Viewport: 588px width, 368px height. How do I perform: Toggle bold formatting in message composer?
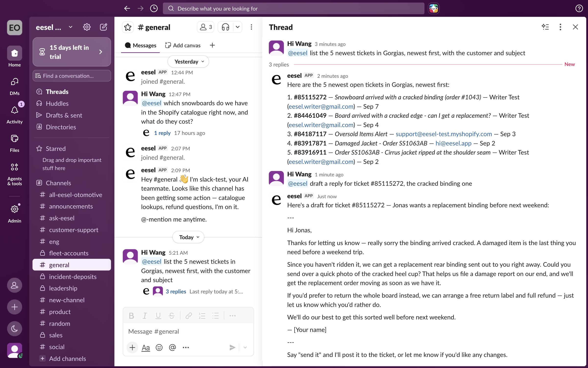click(131, 316)
